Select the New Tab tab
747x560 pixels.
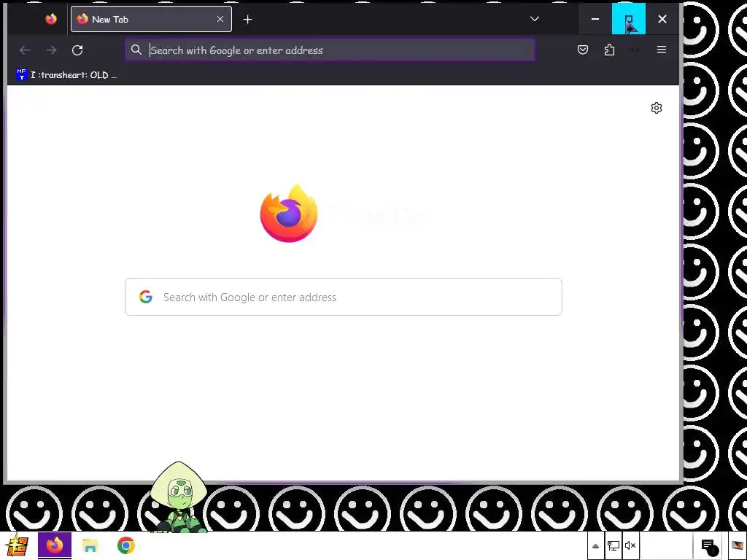151,19
